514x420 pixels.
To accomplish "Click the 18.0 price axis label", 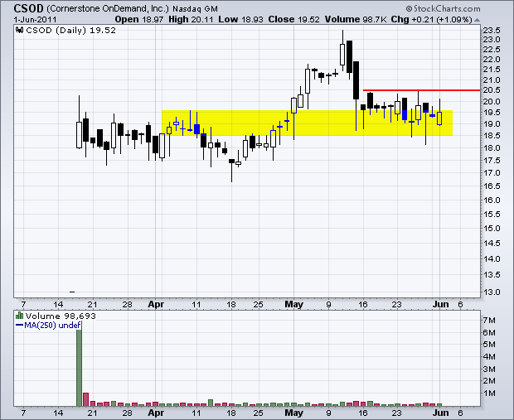I will [492, 147].
